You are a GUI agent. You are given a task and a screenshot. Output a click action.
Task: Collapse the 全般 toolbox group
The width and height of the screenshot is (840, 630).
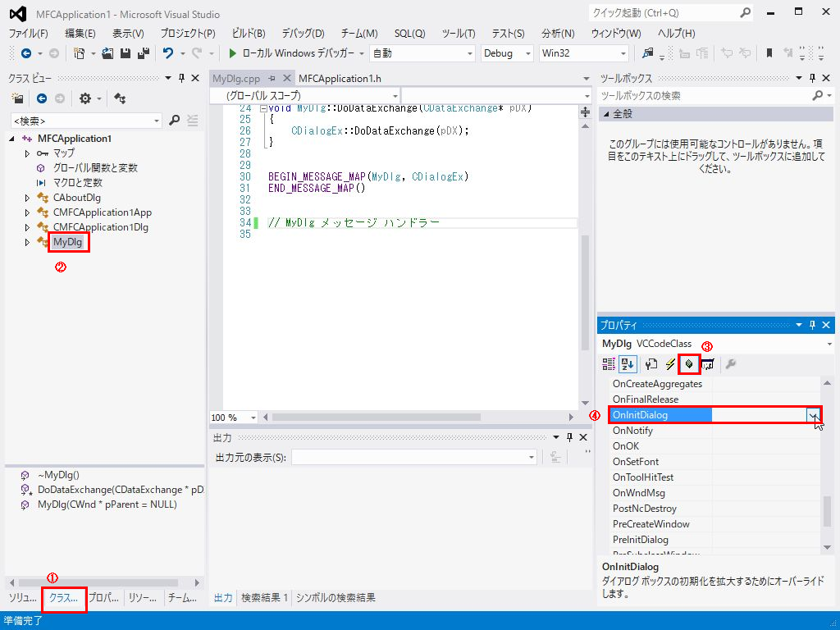click(x=606, y=114)
